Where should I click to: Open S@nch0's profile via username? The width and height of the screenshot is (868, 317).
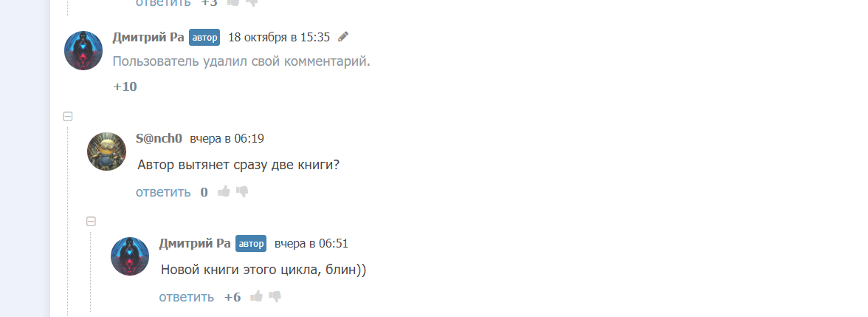pyautogui.click(x=159, y=138)
